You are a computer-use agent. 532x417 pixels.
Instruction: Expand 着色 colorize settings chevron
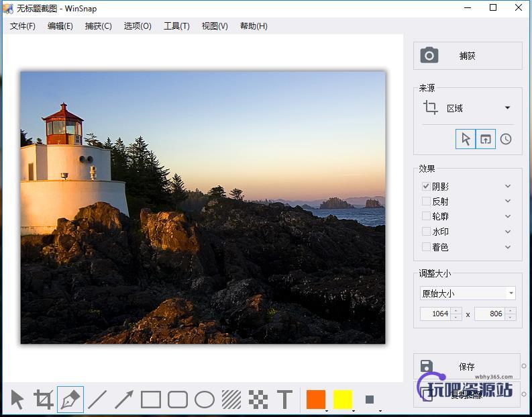coord(508,247)
